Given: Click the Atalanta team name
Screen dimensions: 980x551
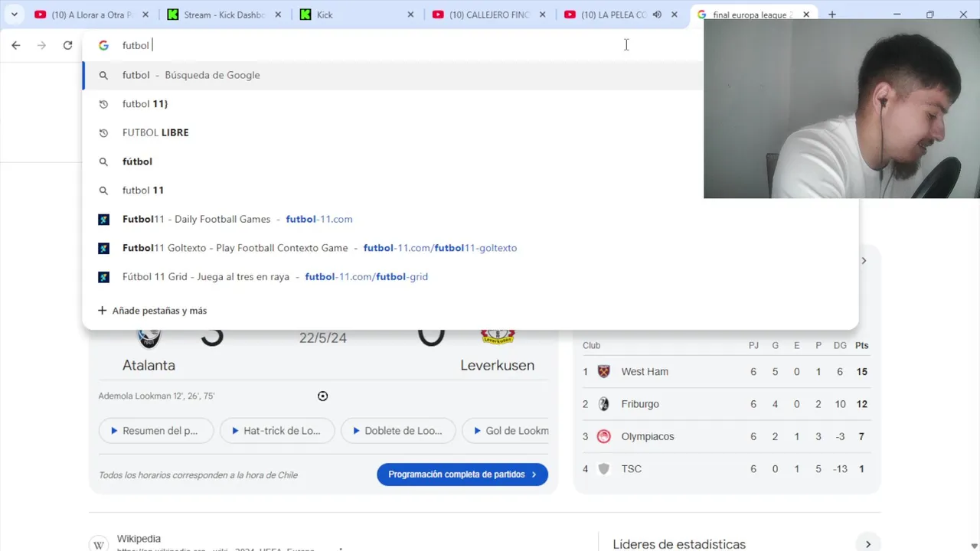Looking at the screenshot, I should pyautogui.click(x=149, y=365).
